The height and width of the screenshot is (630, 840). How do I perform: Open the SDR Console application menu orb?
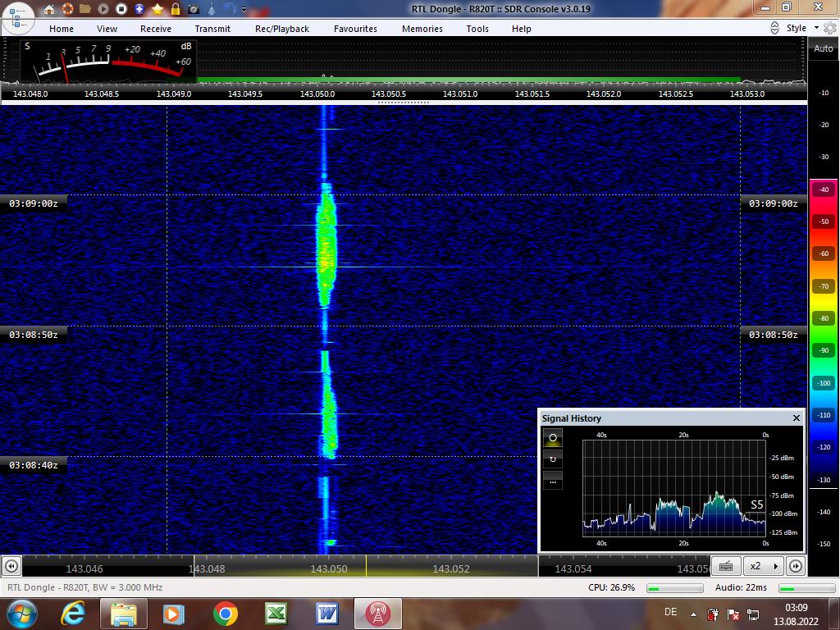18,16
